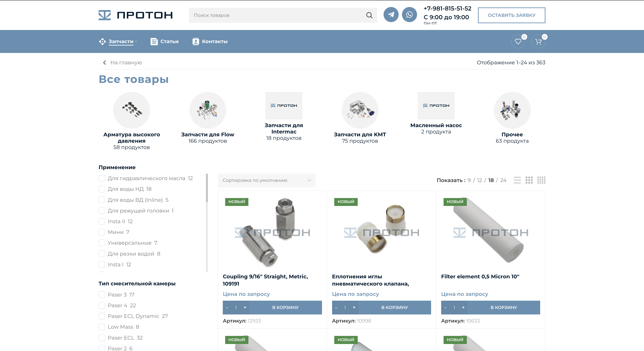
Task: Show 12 products per page
Action: [x=479, y=180]
